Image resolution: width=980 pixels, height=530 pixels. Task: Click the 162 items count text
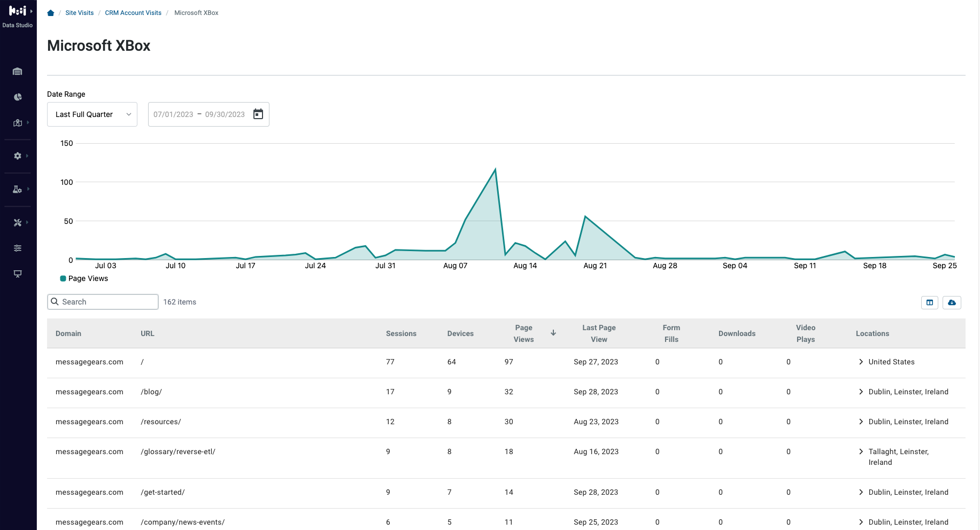(180, 302)
